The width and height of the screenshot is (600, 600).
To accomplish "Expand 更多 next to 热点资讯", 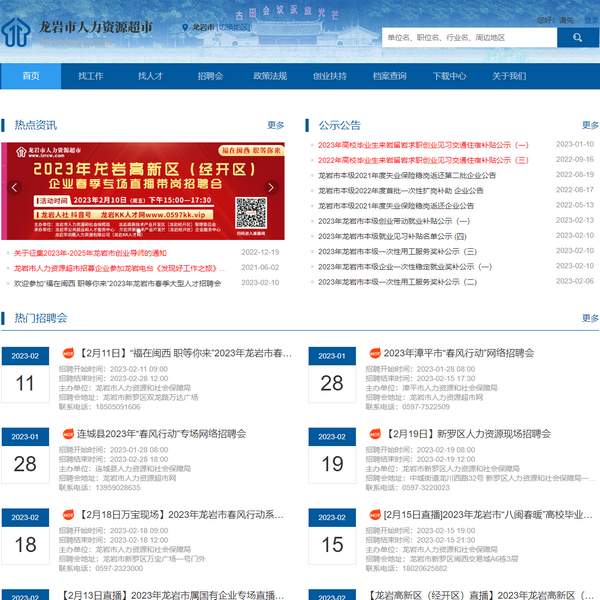I will pos(276,125).
